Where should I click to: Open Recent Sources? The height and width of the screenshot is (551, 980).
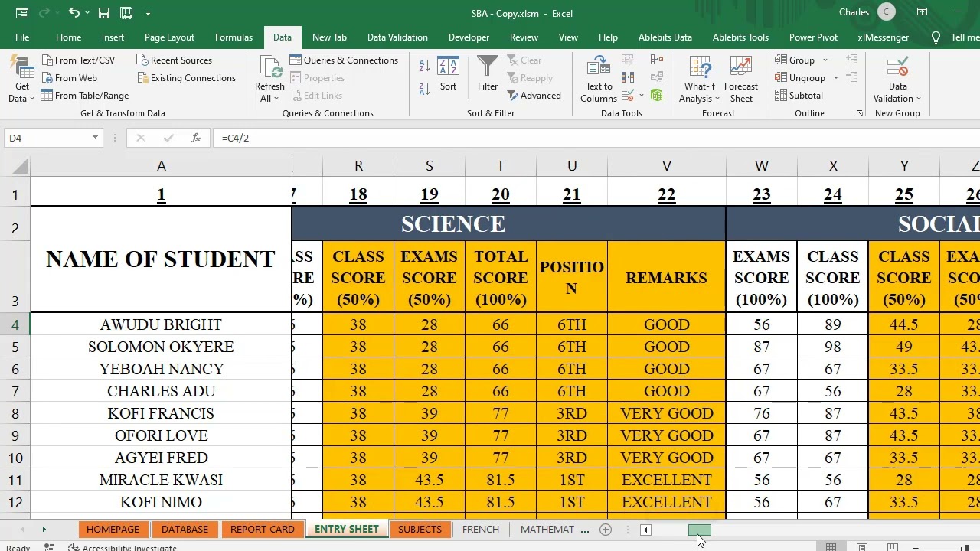click(174, 60)
